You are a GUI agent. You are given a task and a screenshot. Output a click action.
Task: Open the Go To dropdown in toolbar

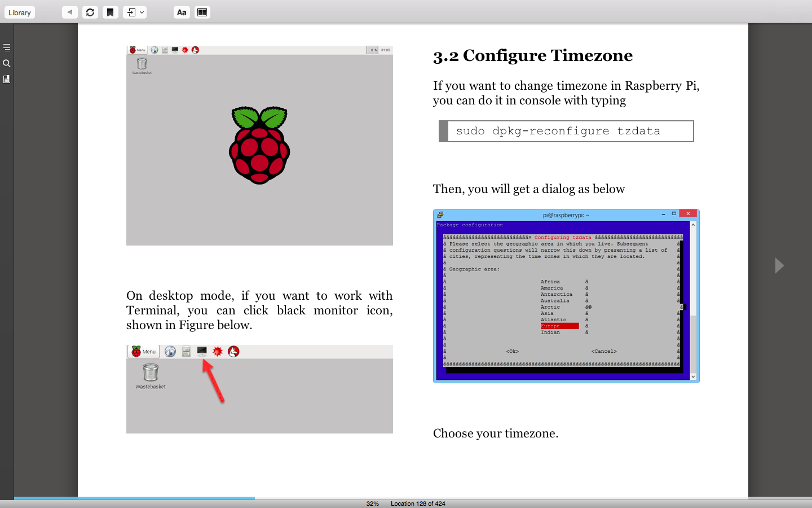pyautogui.click(x=135, y=12)
